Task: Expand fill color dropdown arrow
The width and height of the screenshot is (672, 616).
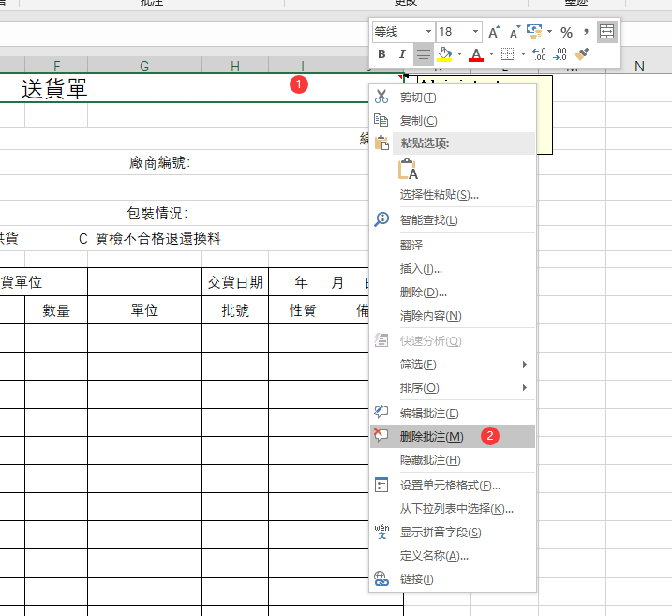Action: click(x=459, y=54)
